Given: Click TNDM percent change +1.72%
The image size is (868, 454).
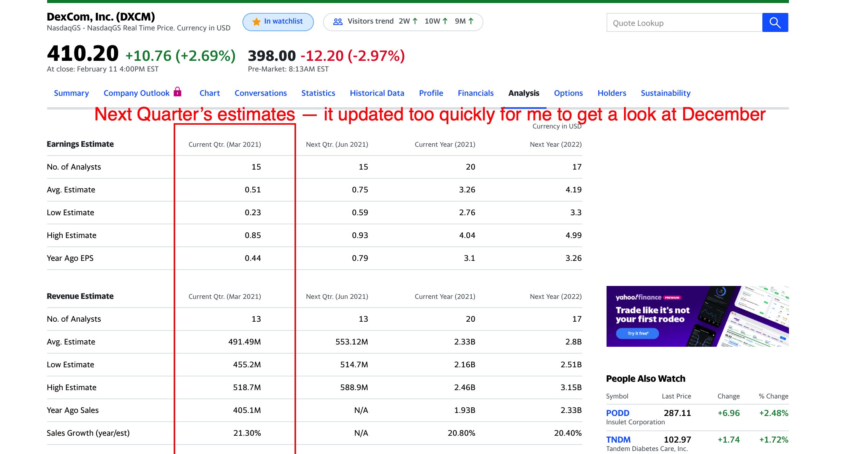Looking at the screenshot, I should (x=774, y=440).
